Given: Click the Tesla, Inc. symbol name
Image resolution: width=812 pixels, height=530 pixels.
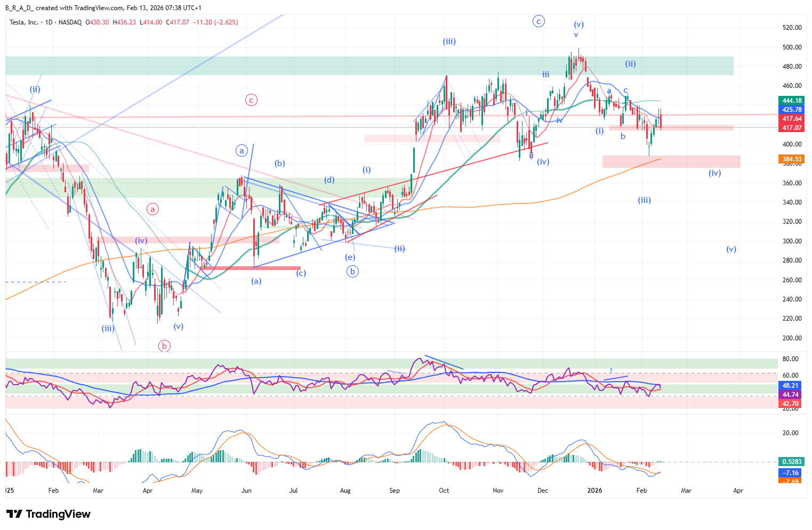Looking at the screenshot, I should 24,22.
